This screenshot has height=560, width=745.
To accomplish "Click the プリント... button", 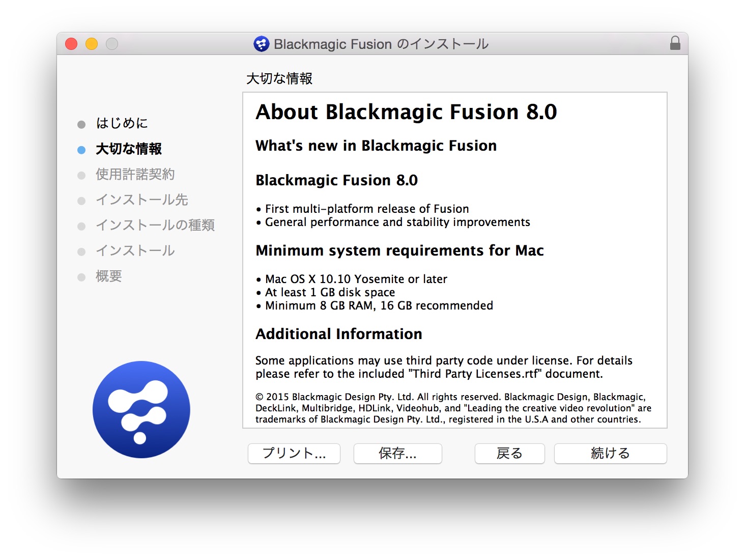I will tap(294, 453).
